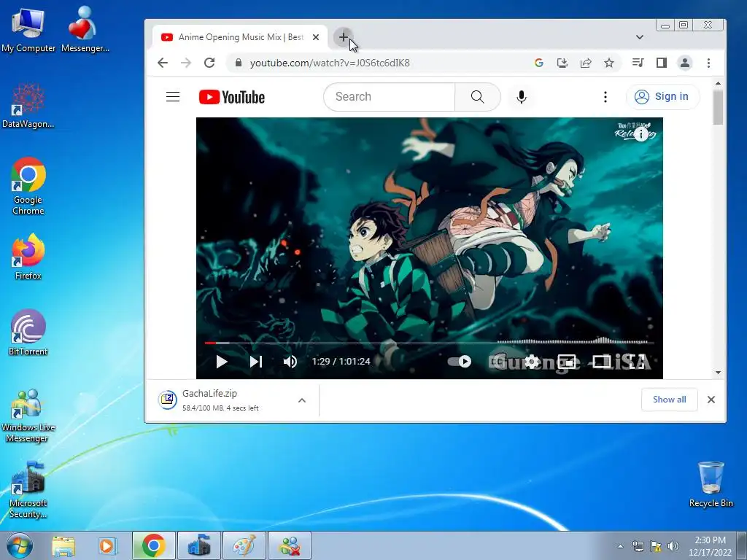Open Microsoft Security Essentials taskbar icon
Screen dimensions: 747x560
click(x=199, y=545)
